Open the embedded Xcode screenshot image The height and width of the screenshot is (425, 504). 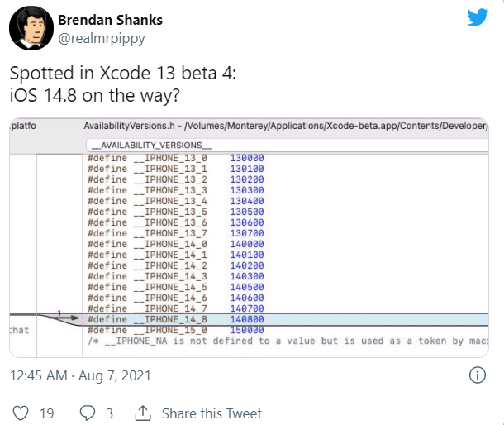pos(249,238)
